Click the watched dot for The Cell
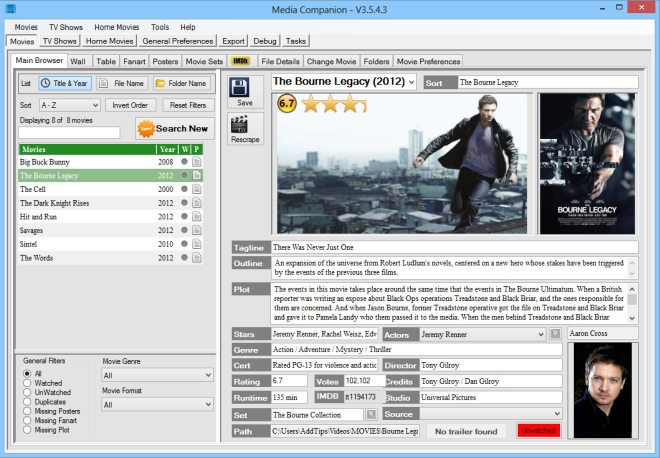Viewport: 660px width, 458px height. point(184,189)
